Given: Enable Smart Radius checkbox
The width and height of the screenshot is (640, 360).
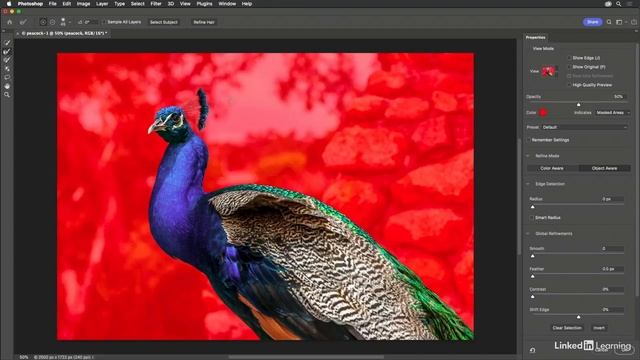Looking at the screenshot, I should [532, 218].
